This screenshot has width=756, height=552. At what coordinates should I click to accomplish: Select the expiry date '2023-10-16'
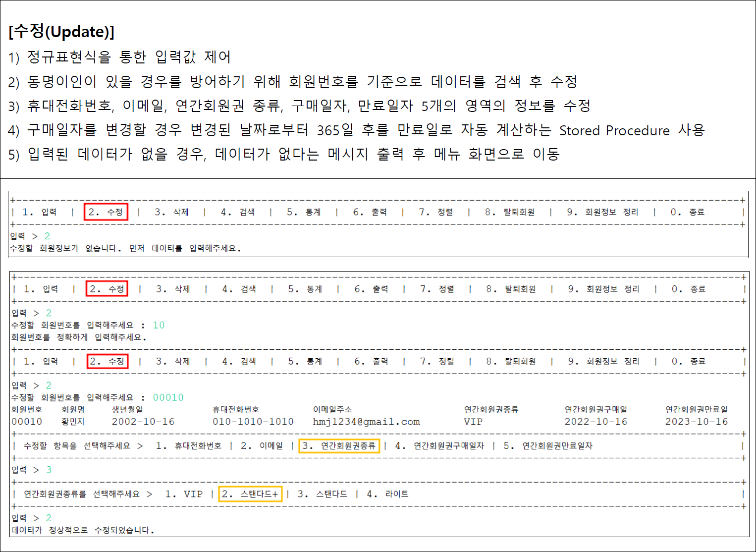pos(697,422)
